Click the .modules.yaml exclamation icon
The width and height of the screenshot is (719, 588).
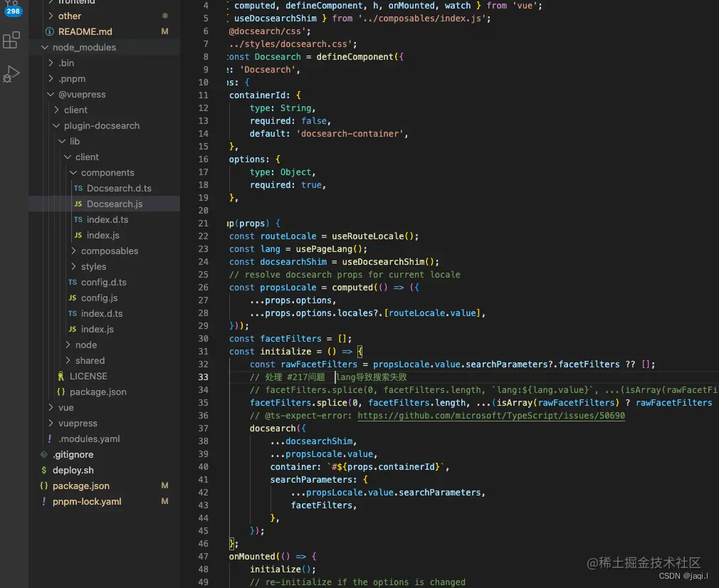(x=50, y=439)
